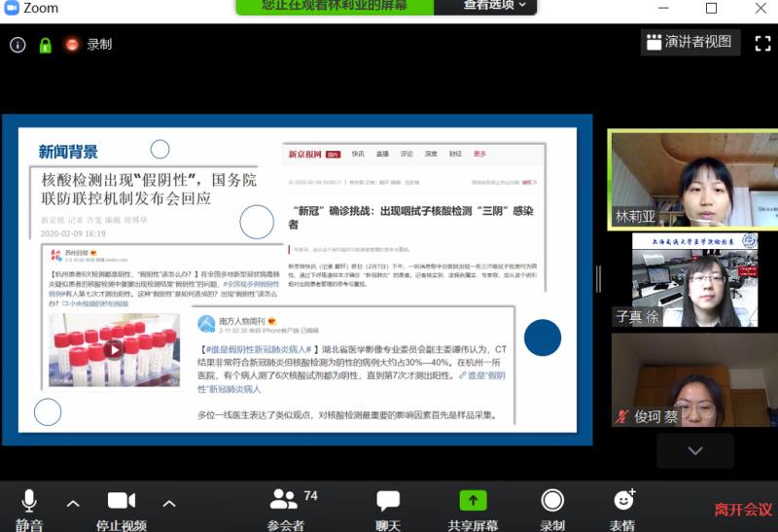Leave the meeting (离开会议)
Viewport: 778px width, 532px height.
click(743, 510)
